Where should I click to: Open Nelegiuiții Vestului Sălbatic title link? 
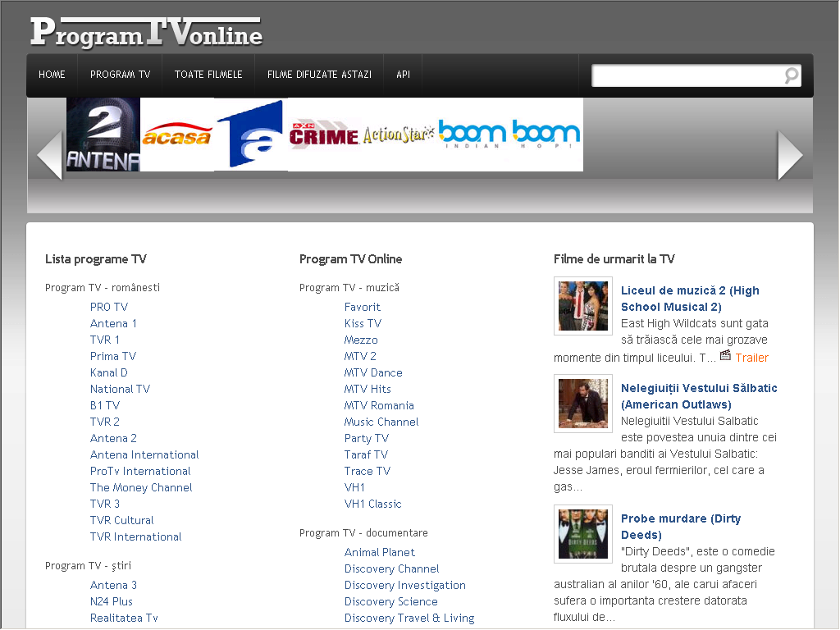699,396
